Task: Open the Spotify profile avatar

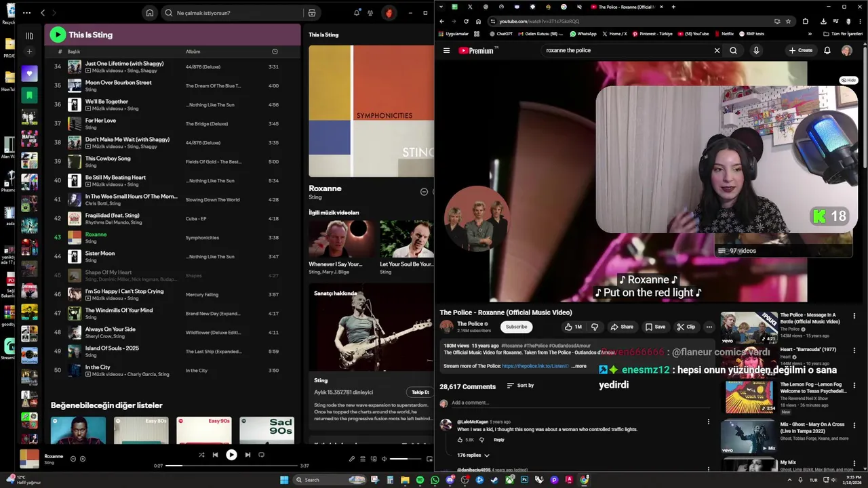Action: coord(389,13)
